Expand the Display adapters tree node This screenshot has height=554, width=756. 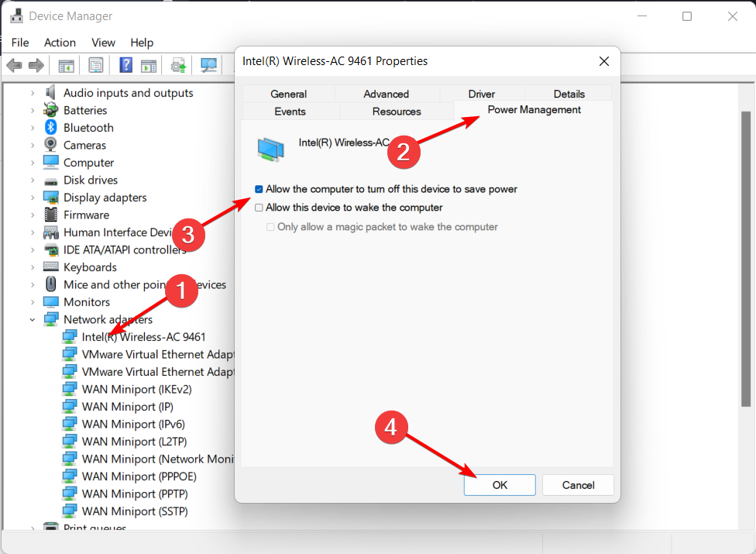coord(33,198)
